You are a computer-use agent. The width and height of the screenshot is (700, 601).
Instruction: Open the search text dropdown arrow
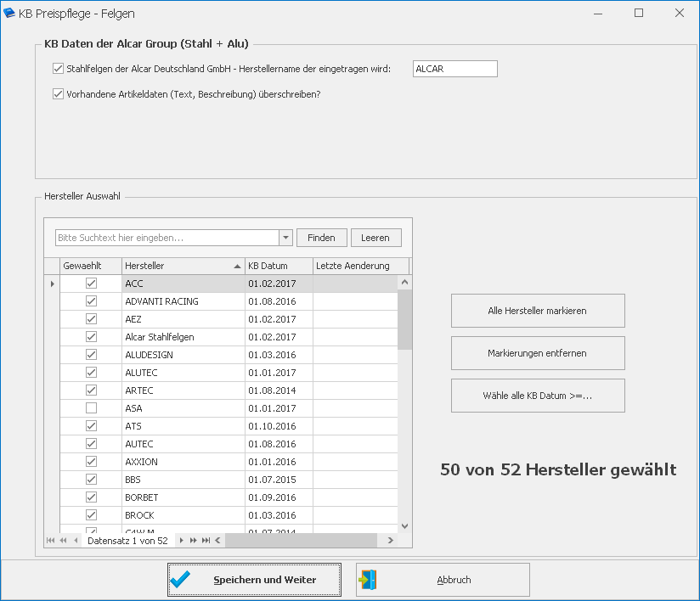tap(285, 238)
